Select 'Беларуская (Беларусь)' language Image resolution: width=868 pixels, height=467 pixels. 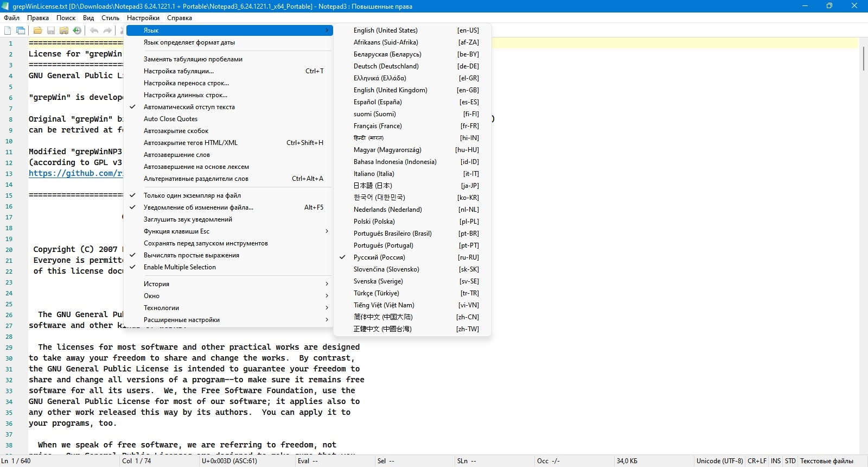412,54
